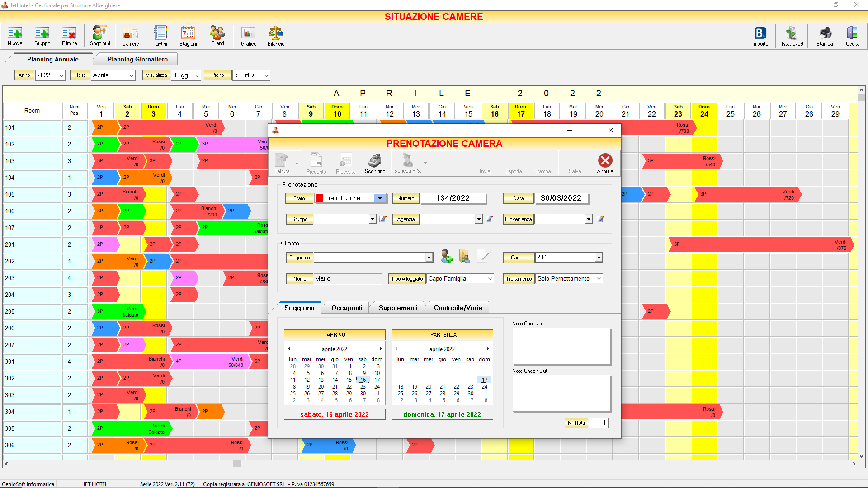Screen dimensions: 868x488
Task: Expand the Stato Prenotazione dropdown
Action: [x=380, y=198]
